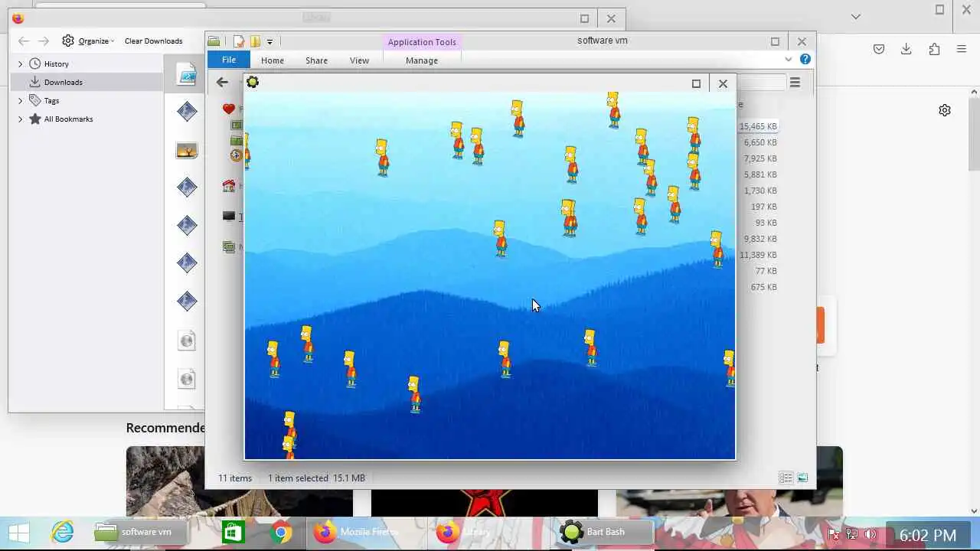980x551 pixels.
Task: Click the Explorer back arrow
Action: pyautogui.click(x=222, y=82)
